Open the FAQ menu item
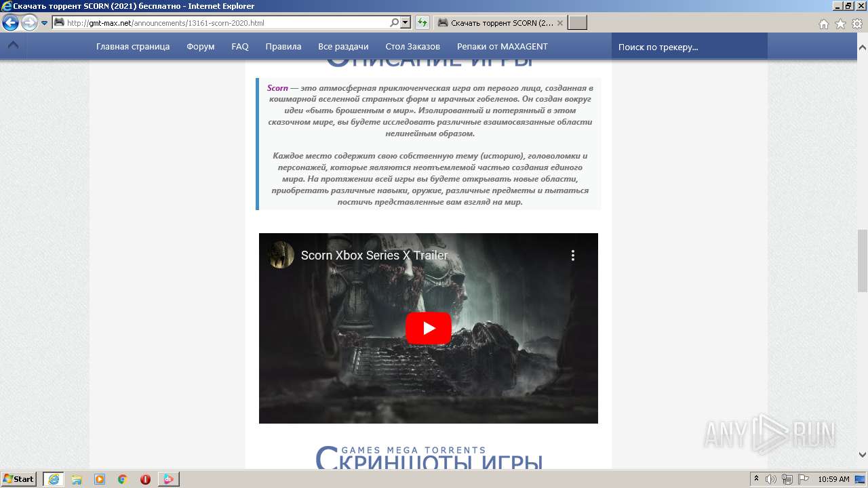 tap(240, 47)
